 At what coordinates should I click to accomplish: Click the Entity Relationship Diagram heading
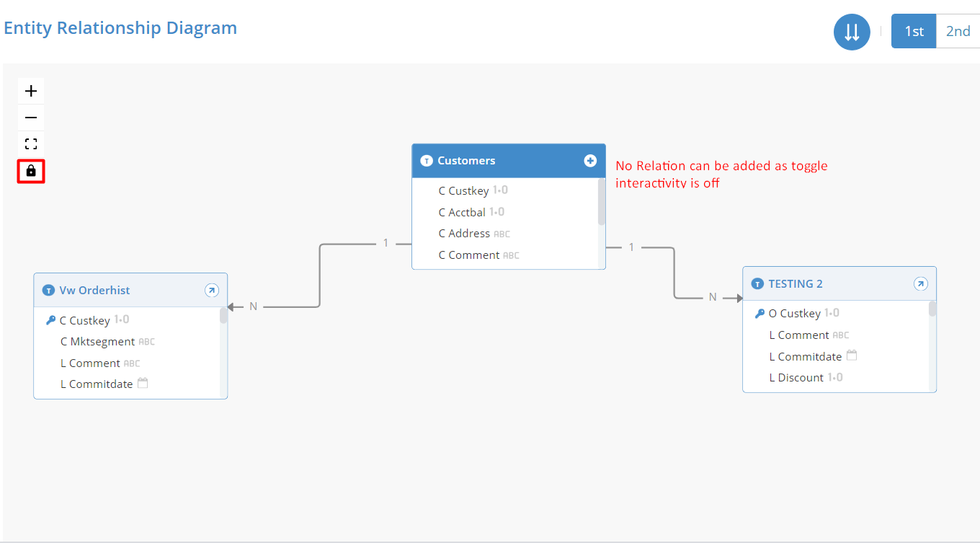pyautogui.click(x=120, y=27)
